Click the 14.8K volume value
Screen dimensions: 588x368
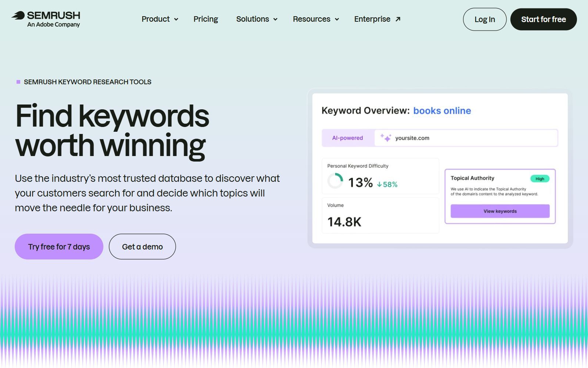tap(344, 222)
